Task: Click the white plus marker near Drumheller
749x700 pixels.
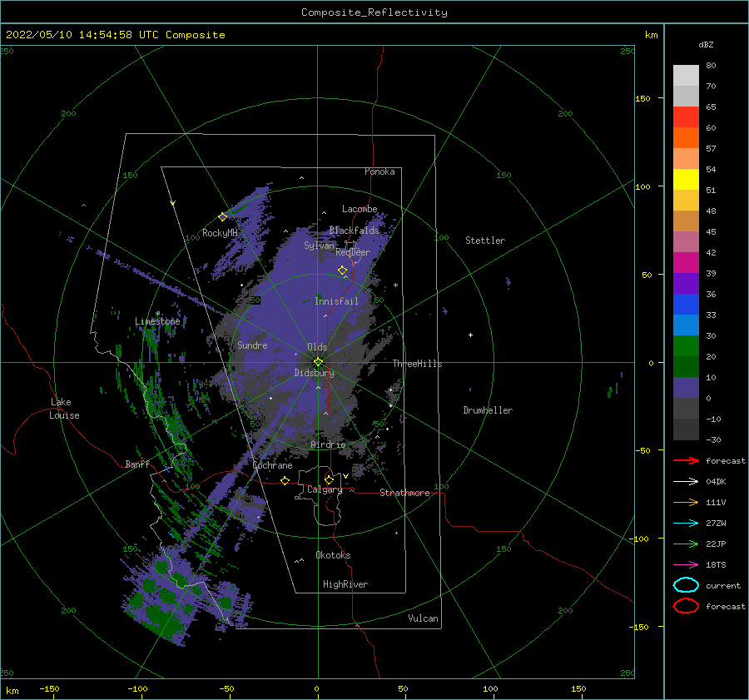Action: click(470, 335)
